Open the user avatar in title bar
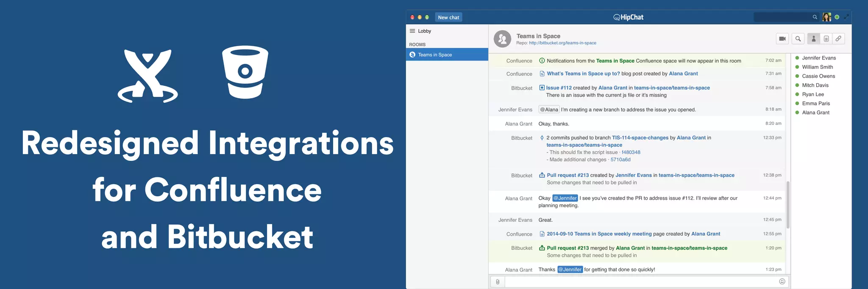 (x=826, y=17)
